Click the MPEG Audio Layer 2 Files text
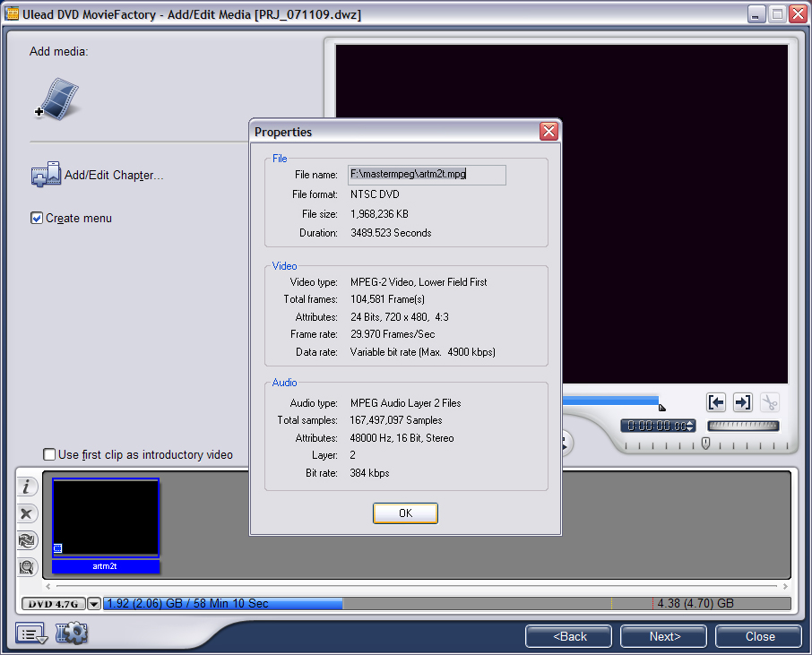Screen dimensions: 812x655 [x=405, y=403]
